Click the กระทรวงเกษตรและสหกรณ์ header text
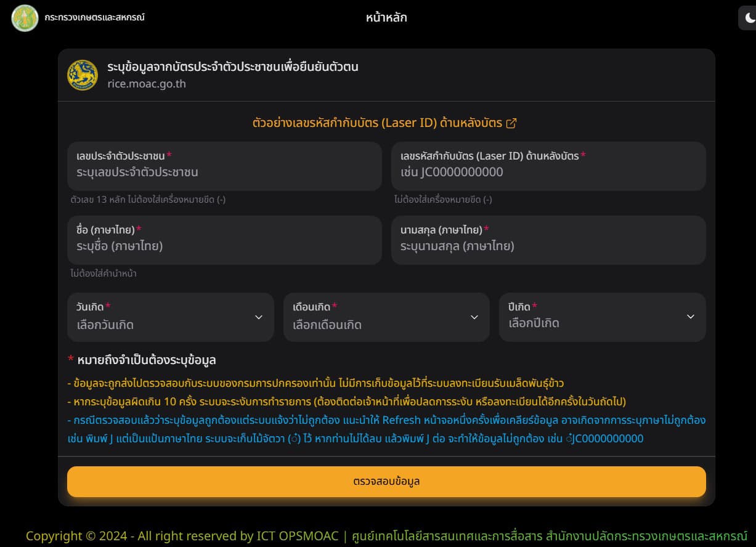The height and width of the screenshot is (547, 756). point(94,18)
